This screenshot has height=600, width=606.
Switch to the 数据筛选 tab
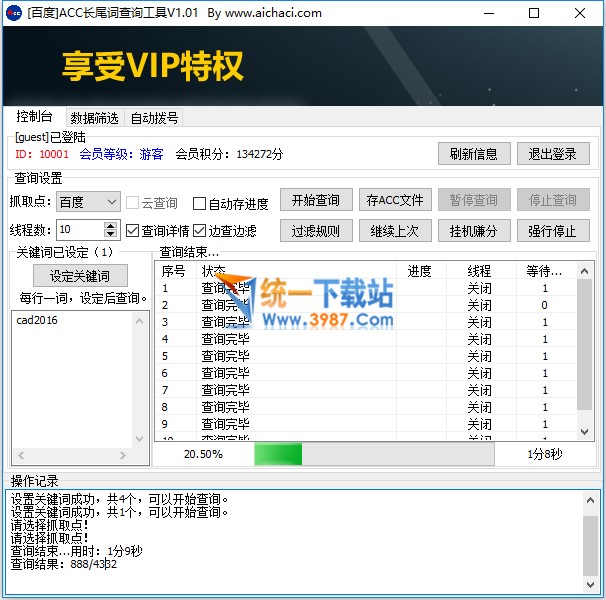(x=94, y=118)
